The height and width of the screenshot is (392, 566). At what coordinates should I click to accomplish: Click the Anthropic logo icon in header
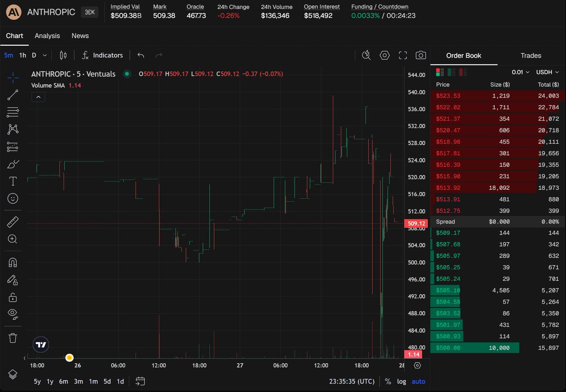(14, 12)
